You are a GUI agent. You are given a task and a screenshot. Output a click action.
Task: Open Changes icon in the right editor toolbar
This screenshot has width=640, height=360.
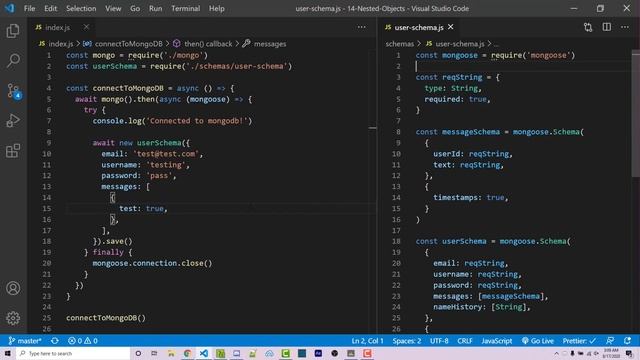[588, 27]
